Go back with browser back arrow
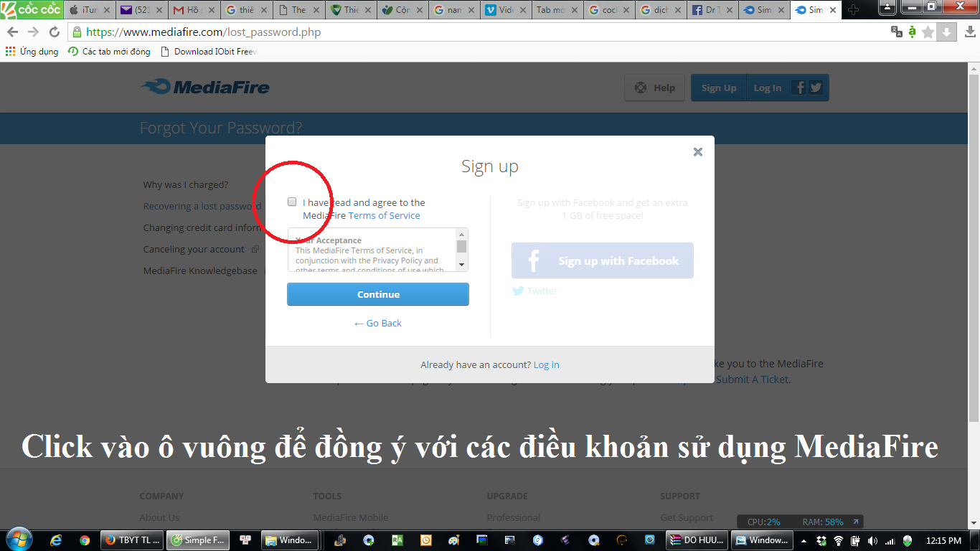Image resolution: width=980 pixels, height=551 pixels. (x=13, y=32)
